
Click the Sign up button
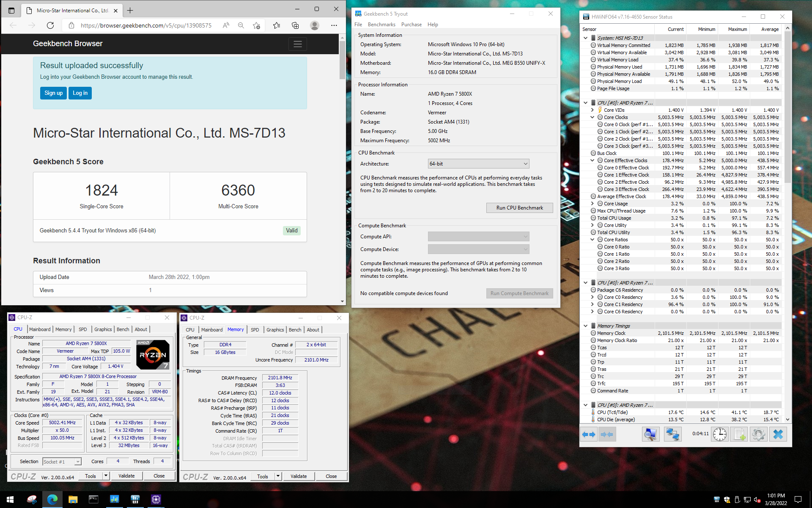coord(53,93)
